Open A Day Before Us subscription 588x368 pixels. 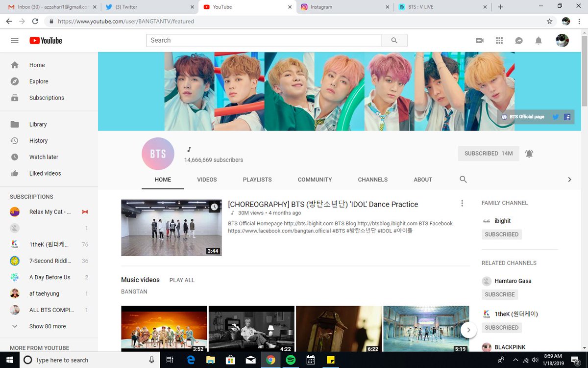click(x=49, y=277)
